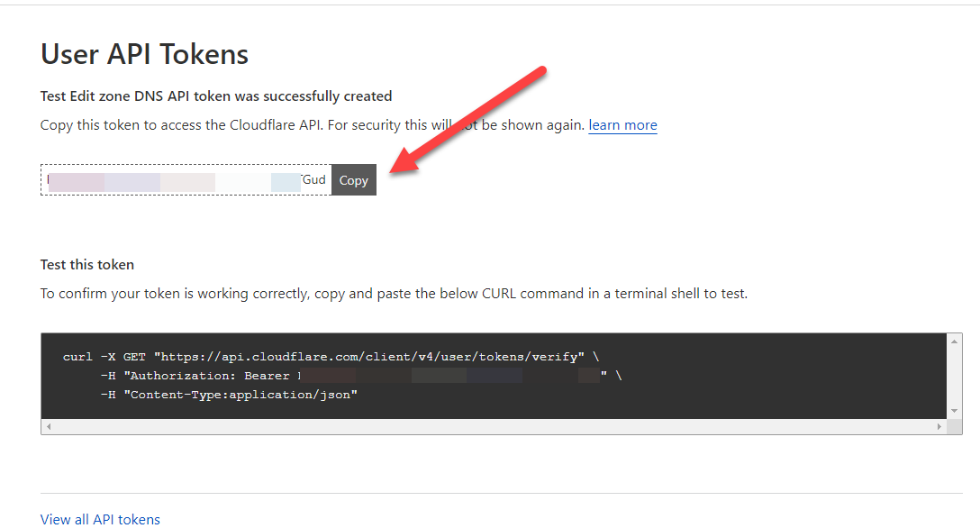Viewport: 980px width, 528px height.
Task: Click the 'Copy this token' instruction text
Action: [313, 125]
